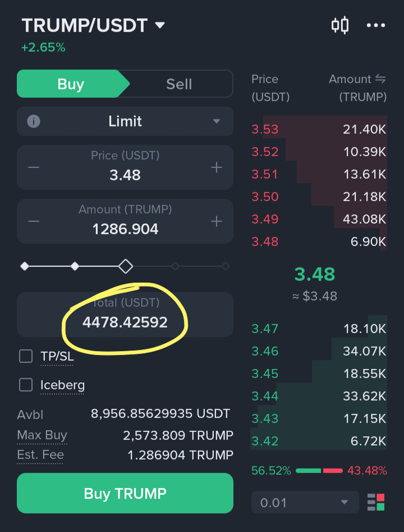Tap bid amount 6.72K
The width and height of the screenshot is (404, 532).
coord(368,441)
